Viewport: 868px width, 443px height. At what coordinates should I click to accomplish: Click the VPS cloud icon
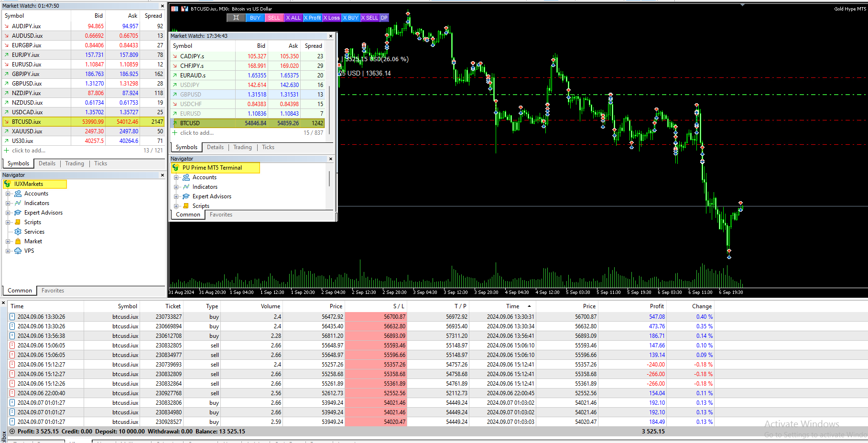pyautogui.click(x=18, y=251)
